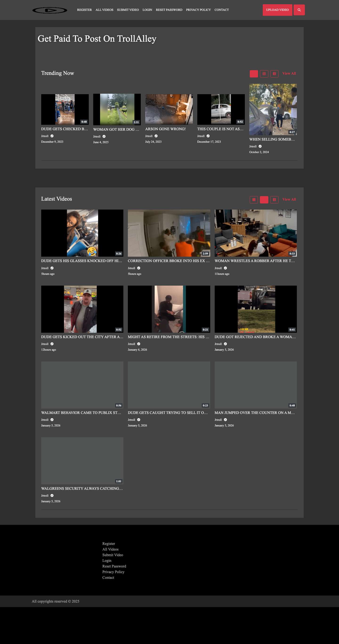Play the Kicked Out The City thumbnail
339x644 pixels.
82,309
